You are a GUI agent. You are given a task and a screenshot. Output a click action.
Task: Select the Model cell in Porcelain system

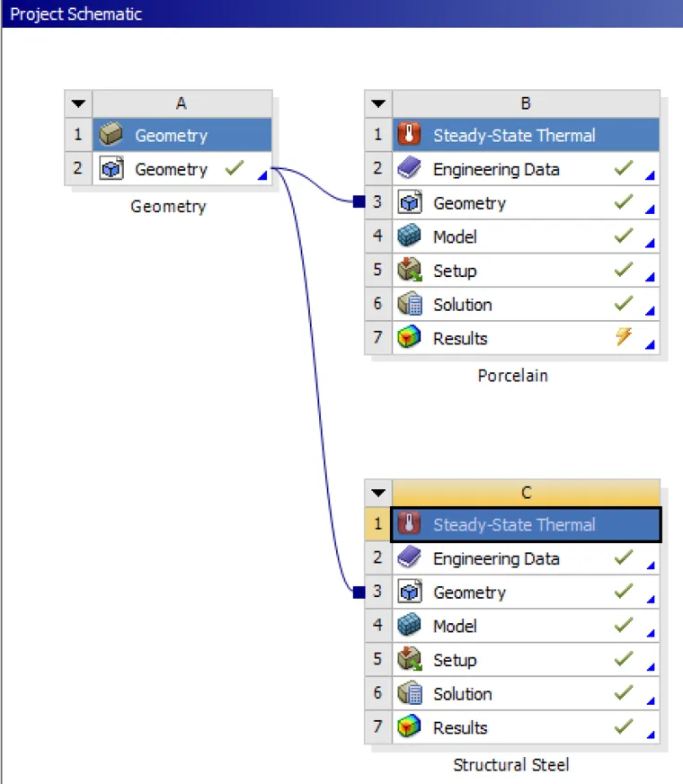526,236
